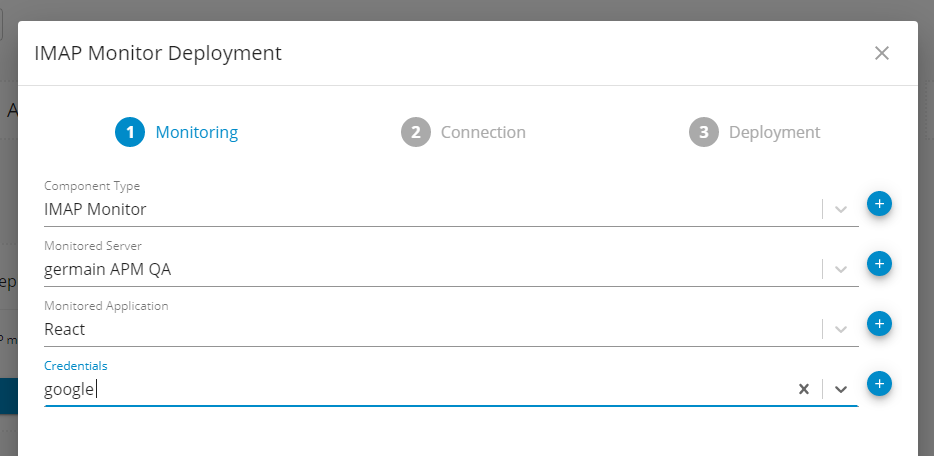This screenshot has height=456, width=934.
Task: Click the React application value
Action: pyautogui.click(x=65, y=329)
